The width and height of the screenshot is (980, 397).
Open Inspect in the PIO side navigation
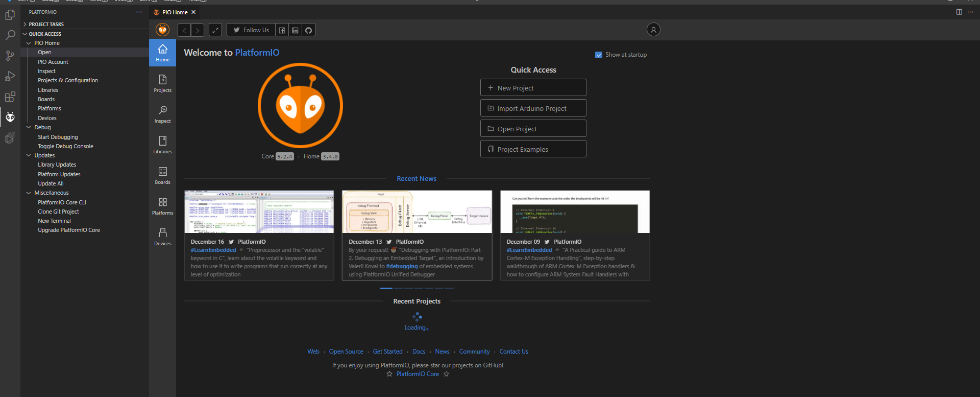[162, 114]
